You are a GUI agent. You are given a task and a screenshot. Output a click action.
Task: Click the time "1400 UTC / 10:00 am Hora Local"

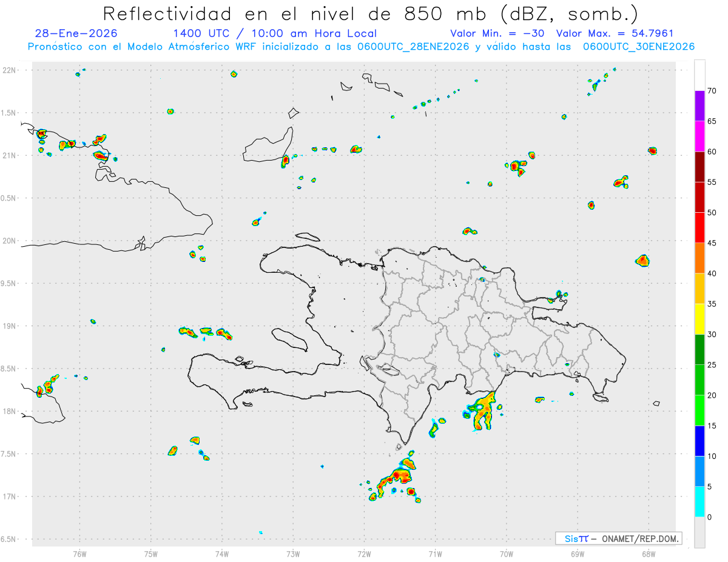click(275, 33)
